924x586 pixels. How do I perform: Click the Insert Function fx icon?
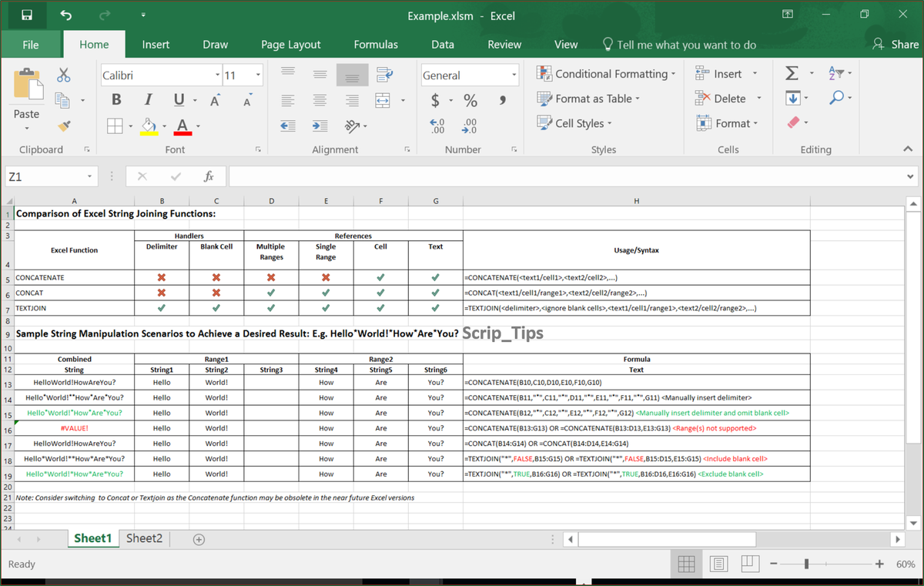pos(209,176)
